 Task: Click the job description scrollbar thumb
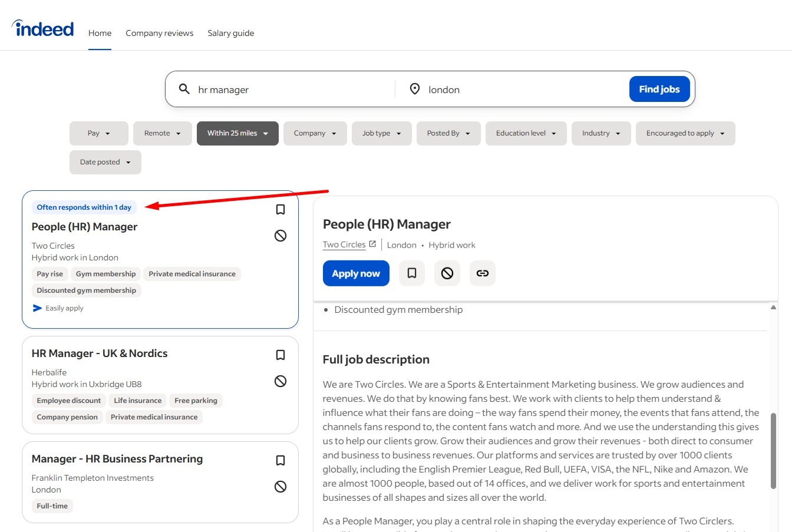pos(773,451)
